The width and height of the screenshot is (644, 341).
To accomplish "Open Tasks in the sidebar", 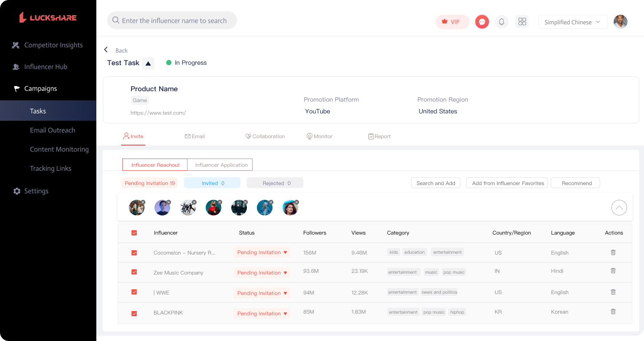I will (48, 111).
